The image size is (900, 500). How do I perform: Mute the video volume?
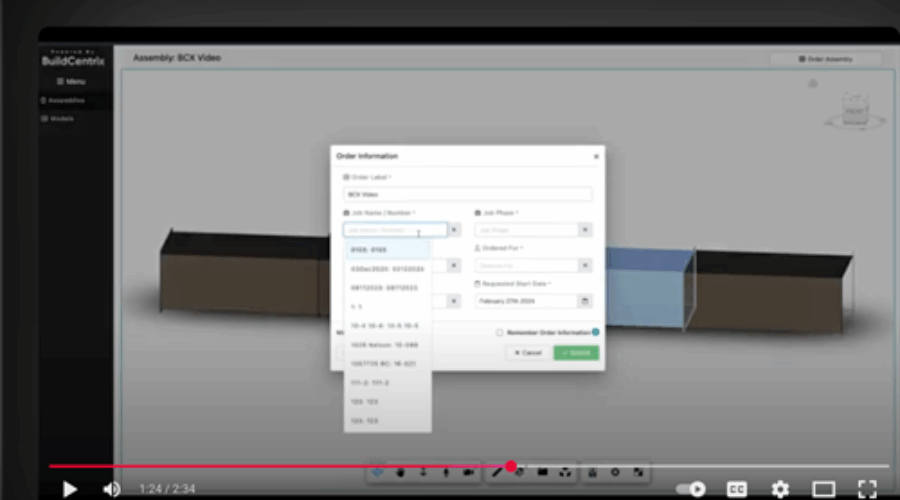click(x=111, y=489)
